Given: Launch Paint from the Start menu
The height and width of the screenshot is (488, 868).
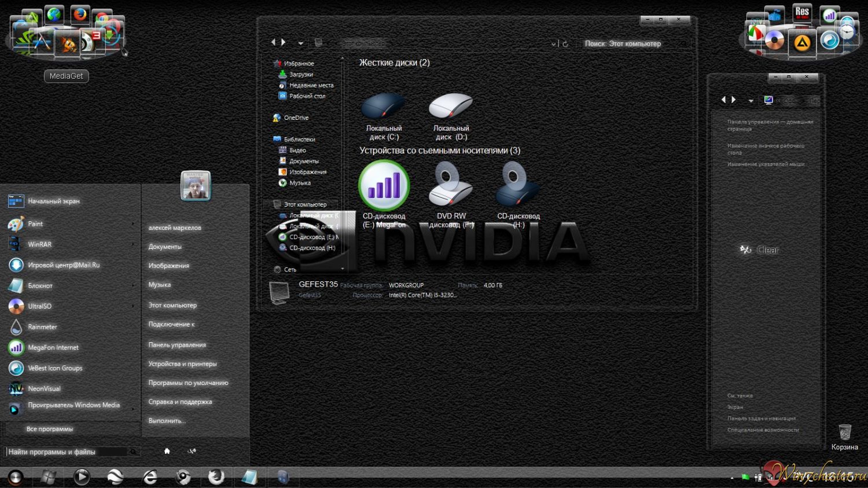Looking at the screenshot, I should 69,224.
